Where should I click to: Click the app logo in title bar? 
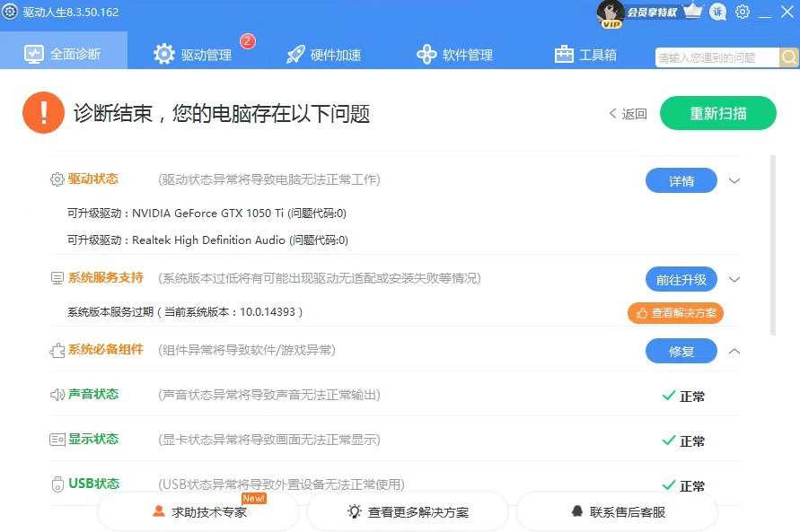(x=10, y=12)
